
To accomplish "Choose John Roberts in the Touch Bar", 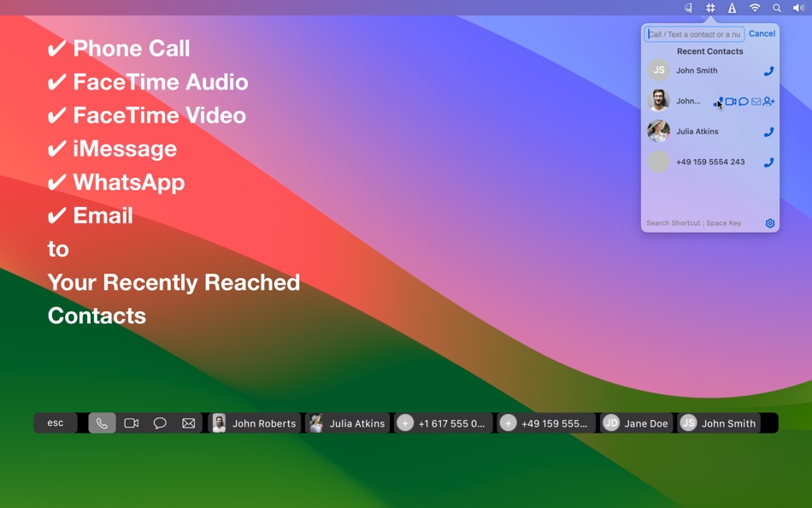I will click(x=254, y=423).
